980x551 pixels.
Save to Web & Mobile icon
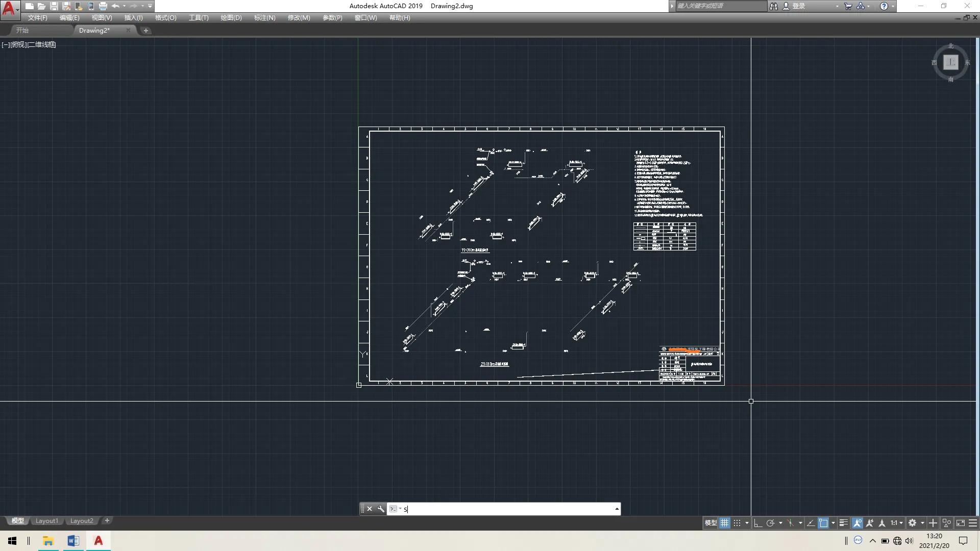pyautogui.click(x=91, y=6)
